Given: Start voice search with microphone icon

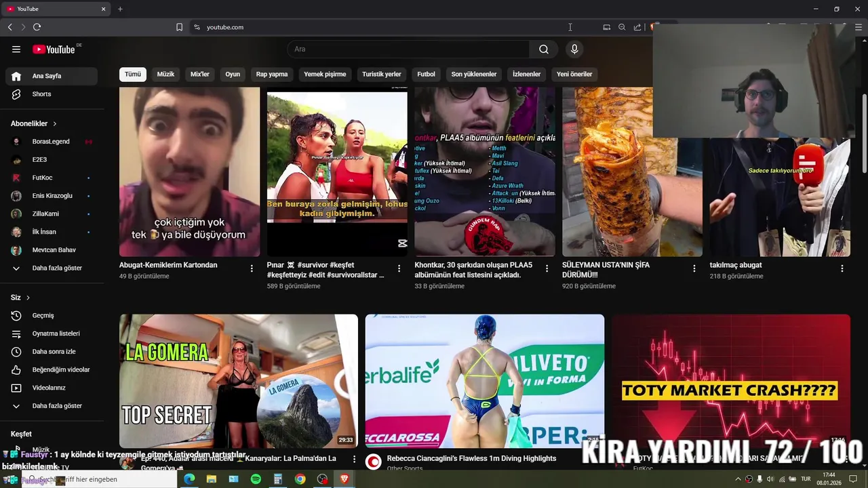Looking at the screenshot, I should tap(574, 49).
